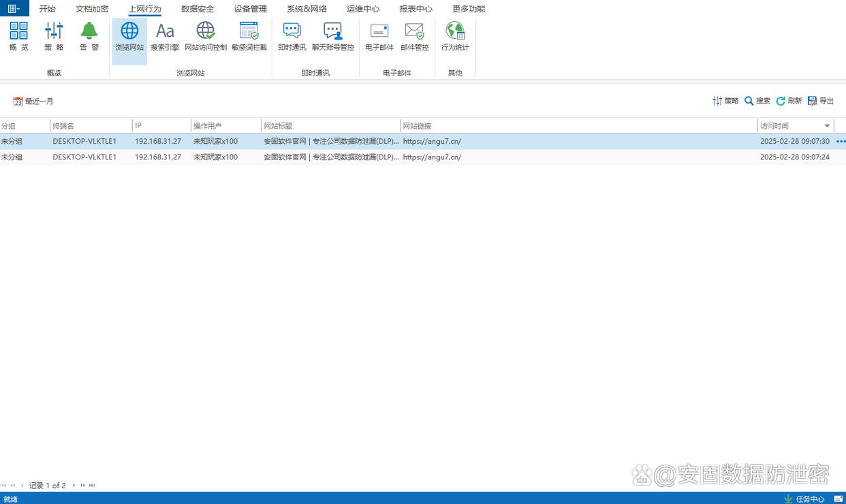Image resolution: width=846 pixels, height=504 pixels.
Task: Click the 搜索 search button above the table
Action: point(757,101)
